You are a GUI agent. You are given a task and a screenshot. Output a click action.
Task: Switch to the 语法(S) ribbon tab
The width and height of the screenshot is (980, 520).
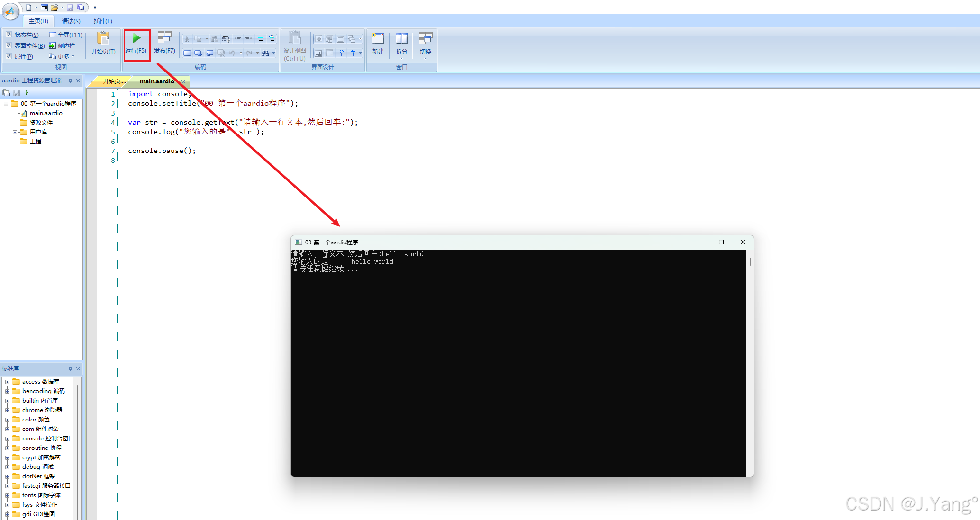[x=71, y=21]
